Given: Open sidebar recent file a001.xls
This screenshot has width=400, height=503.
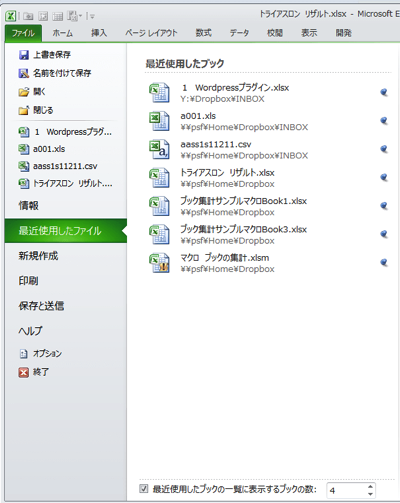Looking at the screenshot, I should tap(42, 149).
